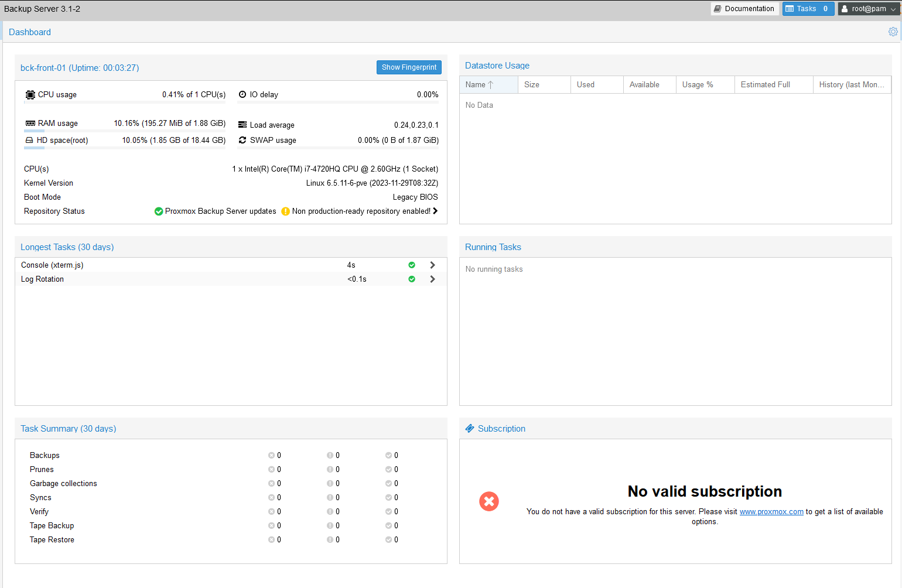The height and width of the screenshot is (588, 902).
Task: Click the green Proxmox updates check icon
Action: coord(159,211)
